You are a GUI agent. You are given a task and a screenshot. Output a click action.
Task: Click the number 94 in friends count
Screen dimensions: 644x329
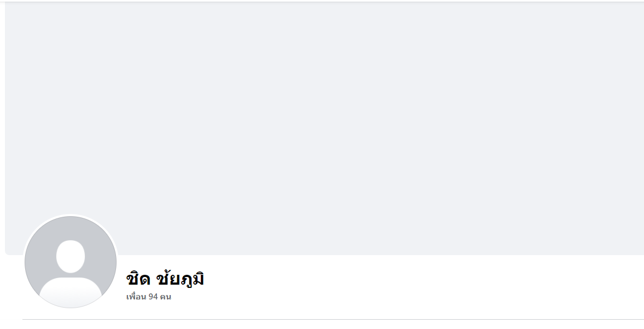[x=153, y=297]
